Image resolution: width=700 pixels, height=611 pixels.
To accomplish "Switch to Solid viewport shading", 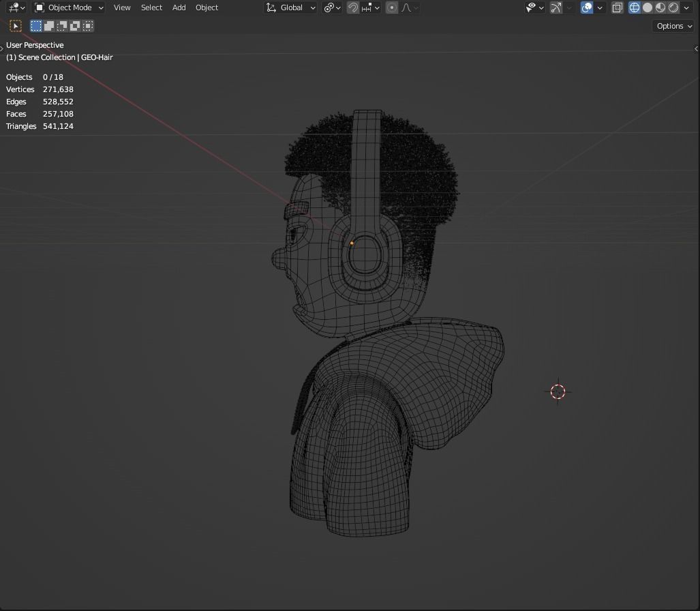I will coord(648,8).
